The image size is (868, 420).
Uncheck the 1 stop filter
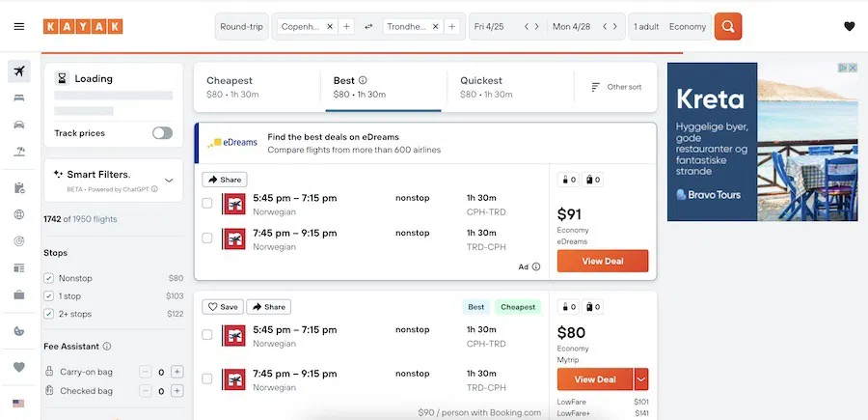pyautogui.click(x=49, y=295)
